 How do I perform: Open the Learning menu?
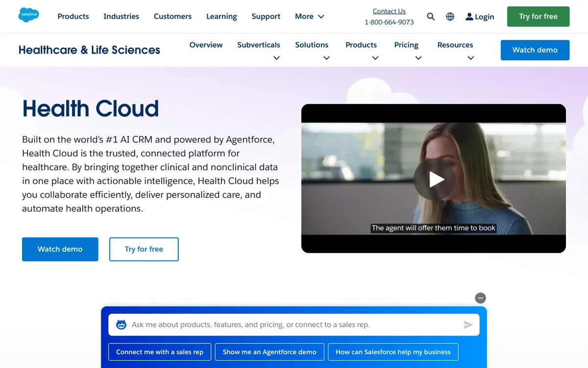221,17
